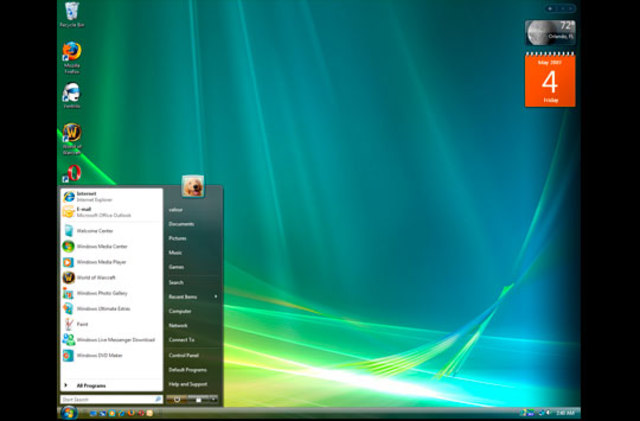This screenshot has height=421, width=640.
Task: Click the network tray icon
Action: point(541,413)
